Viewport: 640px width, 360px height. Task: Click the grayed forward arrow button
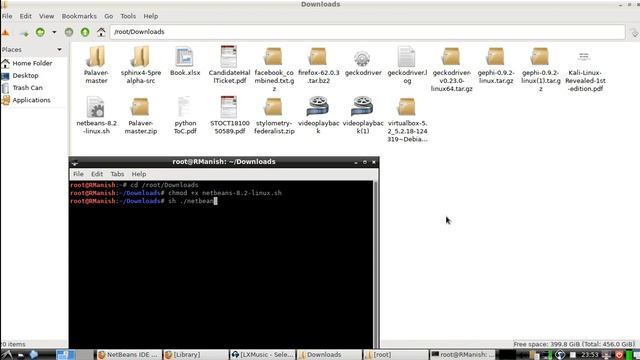point(69,32)
